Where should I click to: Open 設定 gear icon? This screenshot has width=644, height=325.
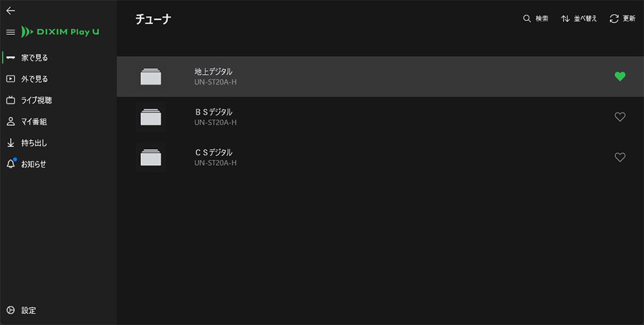10,310
